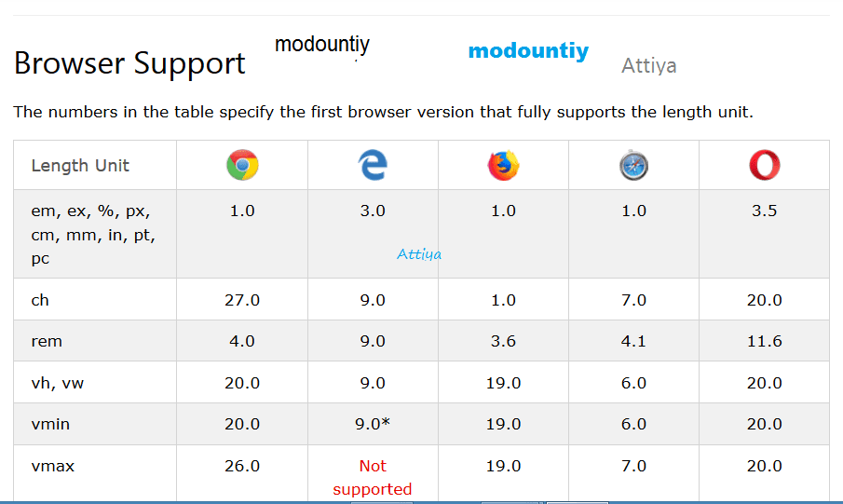843x504 pixels.
Task: Click the 27.0 Chrome value for ch
Action: click(242, 300)
